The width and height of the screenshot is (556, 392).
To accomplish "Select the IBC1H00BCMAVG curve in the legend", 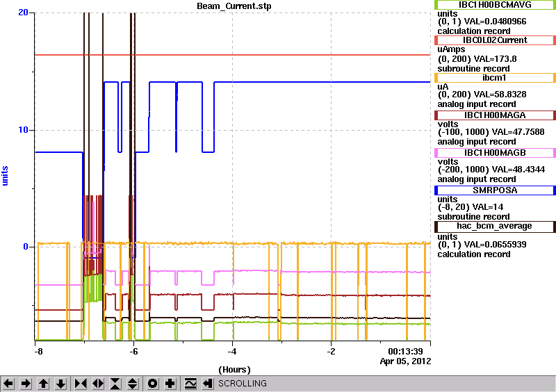I will click(x=495, y=5).
